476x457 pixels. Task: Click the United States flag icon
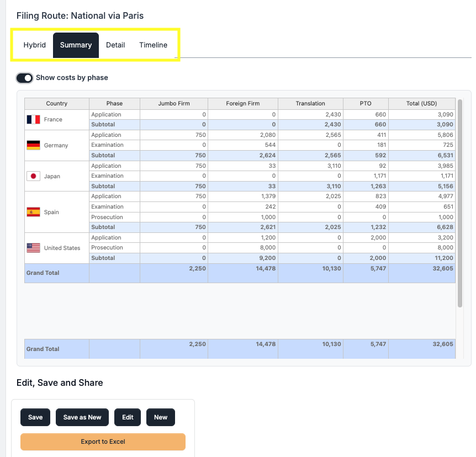click(x=33, y=248)
